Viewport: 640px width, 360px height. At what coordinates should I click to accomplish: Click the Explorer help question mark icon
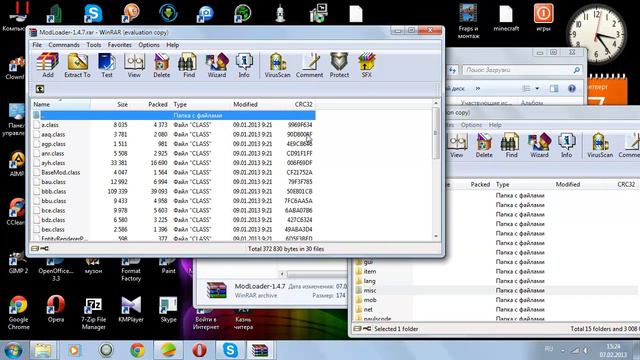click(572, 89)
